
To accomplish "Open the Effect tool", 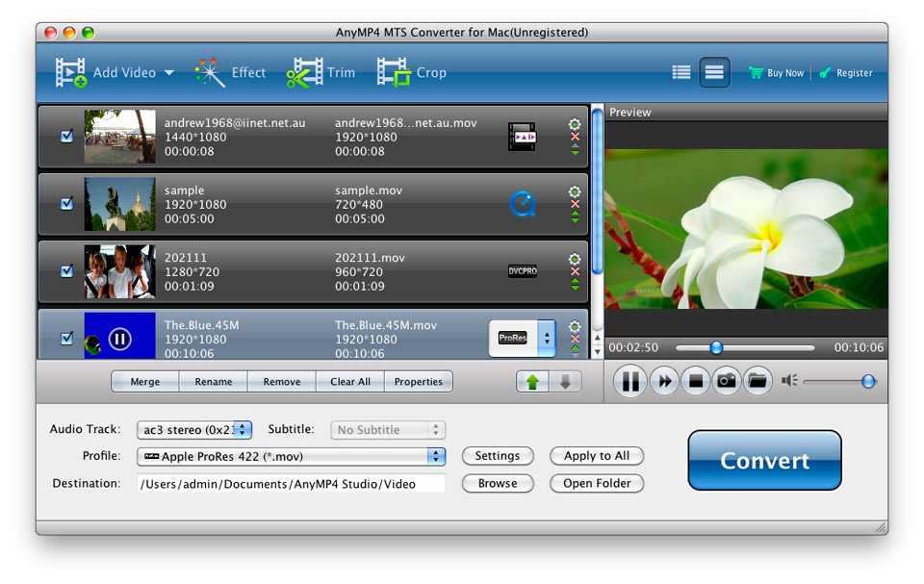I will click(231, 73).
